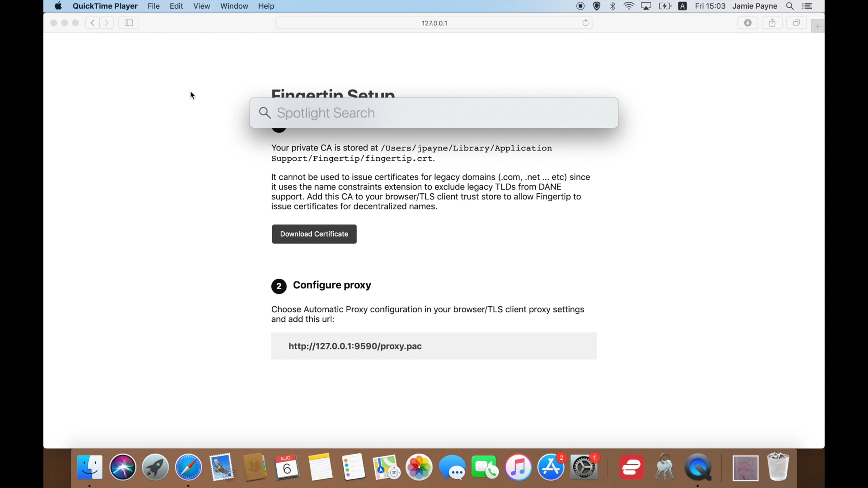Image resolution: width=868 pixels, height=488 pixels.
Task: Open the Edit menu
Action: 176,6
